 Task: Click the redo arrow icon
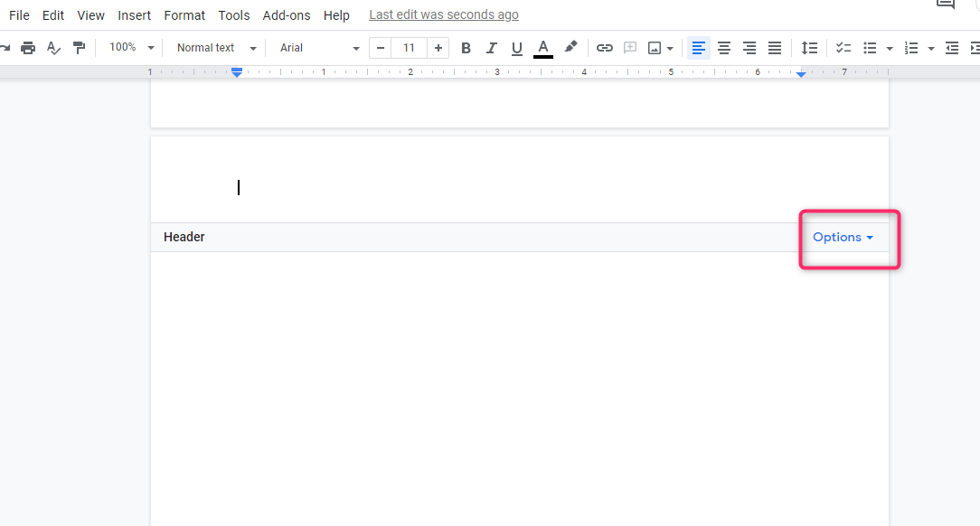(x=5, y=48)
